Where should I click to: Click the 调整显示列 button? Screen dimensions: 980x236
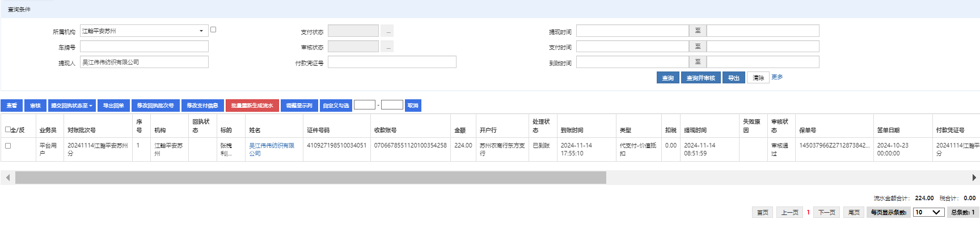299,106
